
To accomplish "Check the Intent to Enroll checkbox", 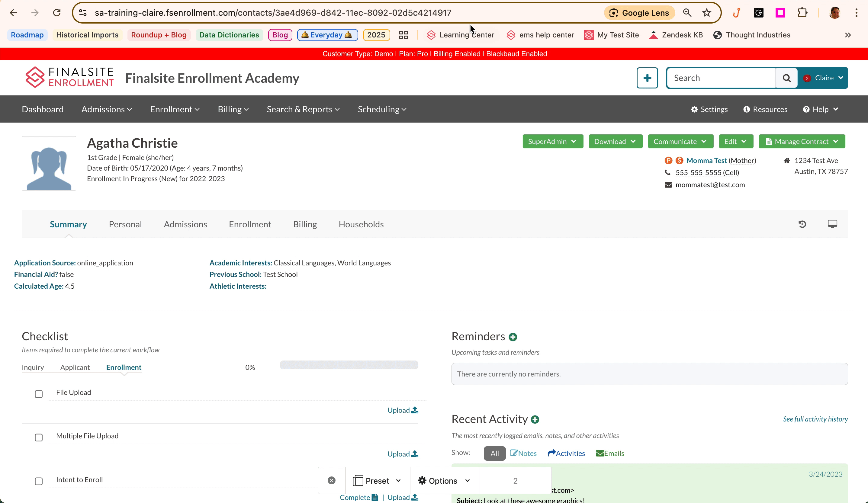I will (x=39, y=481).
